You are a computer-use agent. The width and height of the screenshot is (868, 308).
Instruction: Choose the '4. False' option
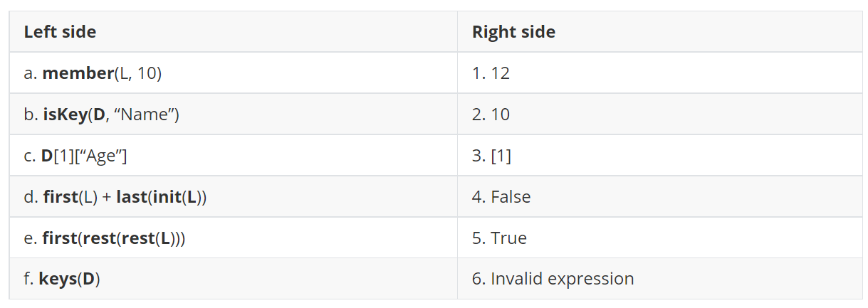tap(501, 197)
